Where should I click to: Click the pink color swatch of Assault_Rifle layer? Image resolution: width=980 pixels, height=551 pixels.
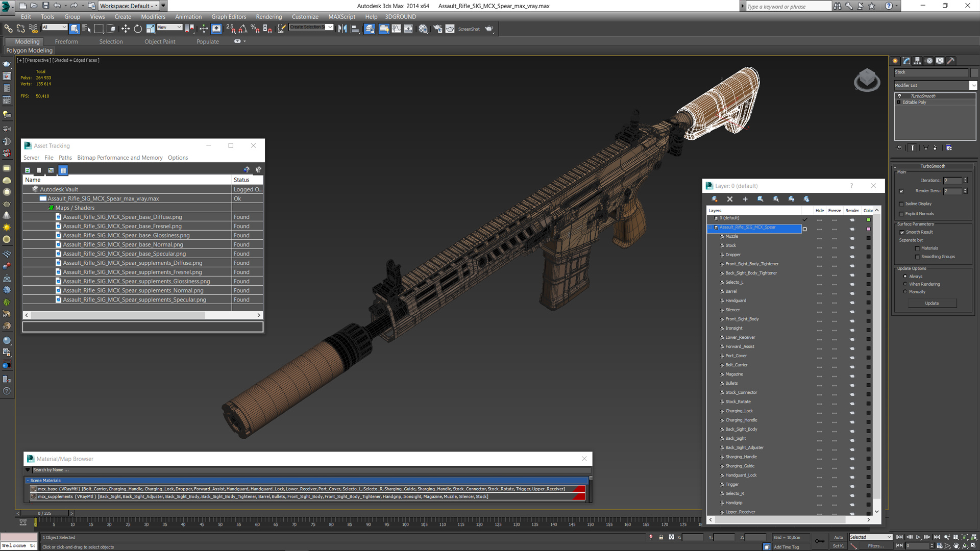tap(868, 229)
